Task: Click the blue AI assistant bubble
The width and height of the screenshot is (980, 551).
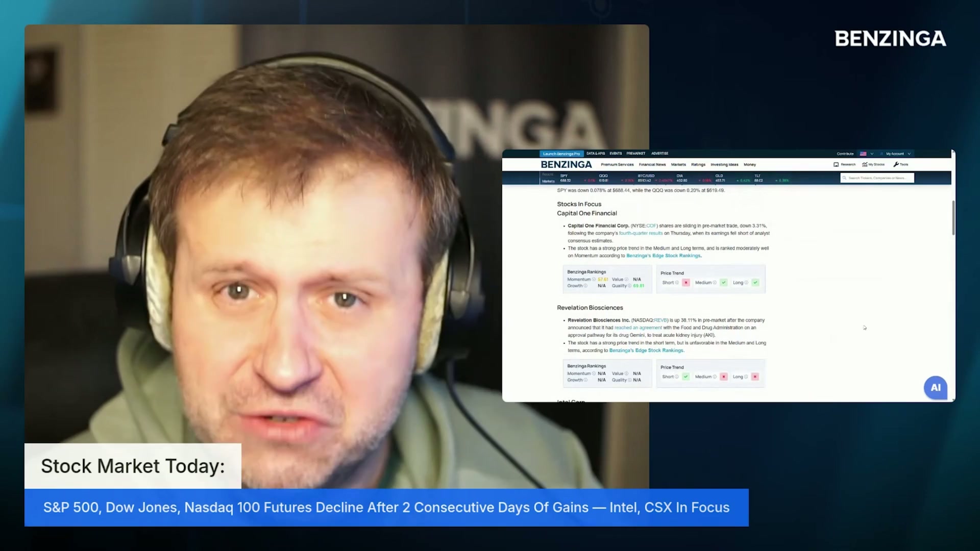Action: point(935,388)
